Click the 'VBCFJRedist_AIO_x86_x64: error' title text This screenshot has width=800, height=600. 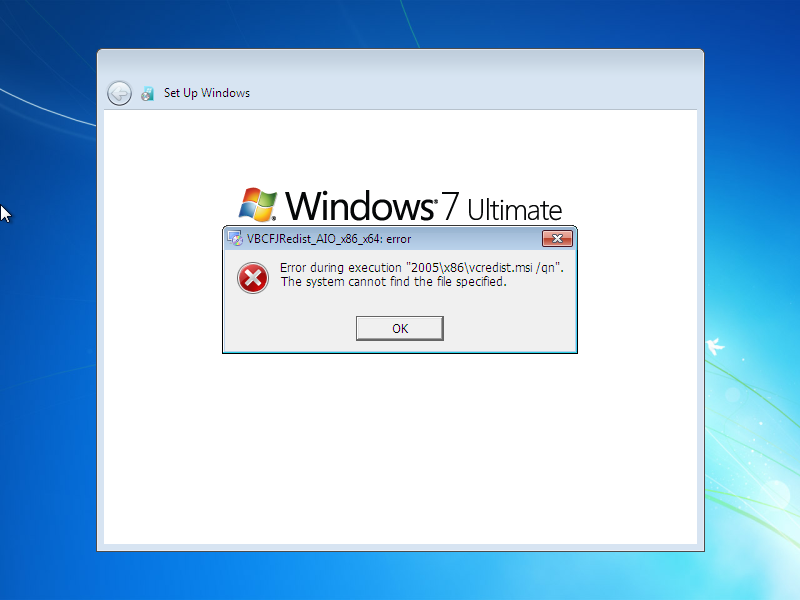[x=329, y=239]
